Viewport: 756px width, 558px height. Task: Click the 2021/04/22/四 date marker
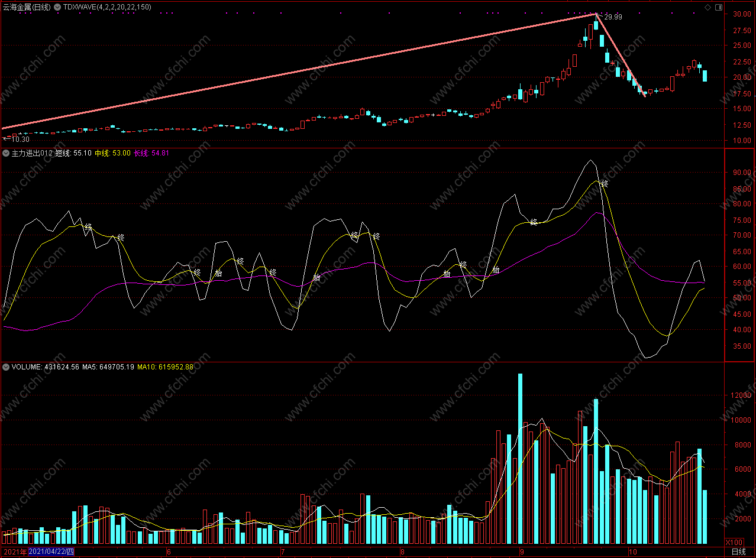tap(51, 552)
